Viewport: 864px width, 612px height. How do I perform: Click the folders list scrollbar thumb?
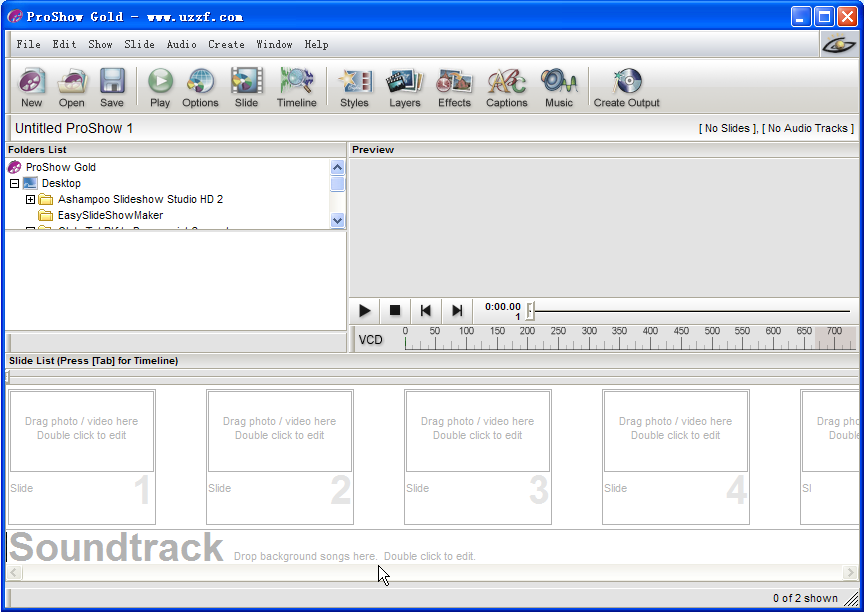click(x=338, y=184)
